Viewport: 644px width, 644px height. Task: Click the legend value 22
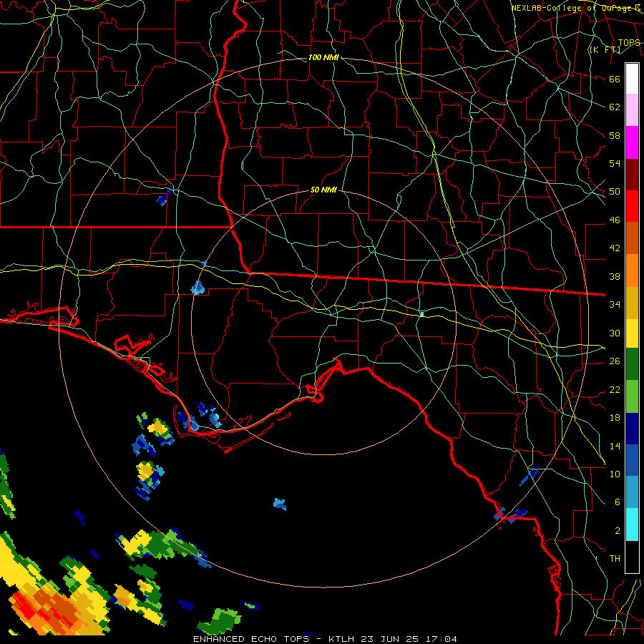(x=615, y=389)
